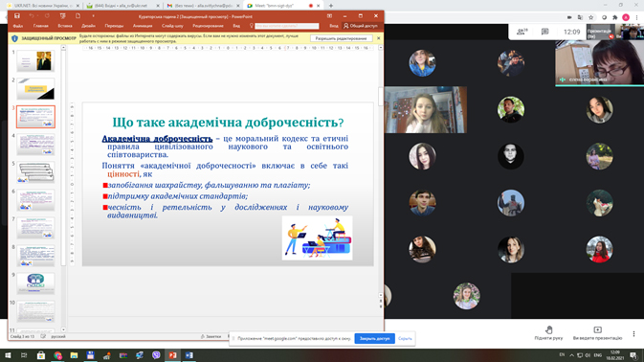Select slide 4 thumbnail
The width and height of the screenshot is (644, 362).
[35, 145]
